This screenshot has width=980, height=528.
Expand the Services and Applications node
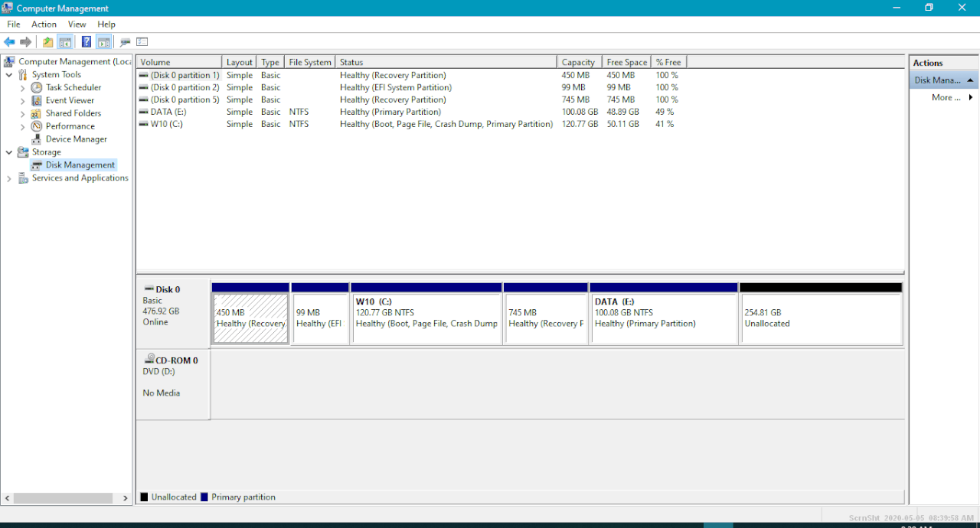click(9, 178)
